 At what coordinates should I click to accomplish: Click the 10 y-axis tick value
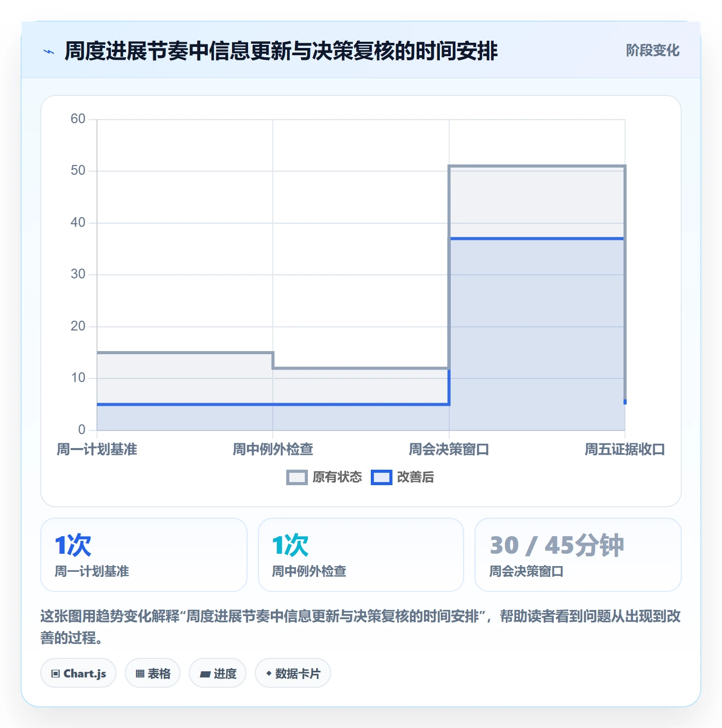(78, 378)
